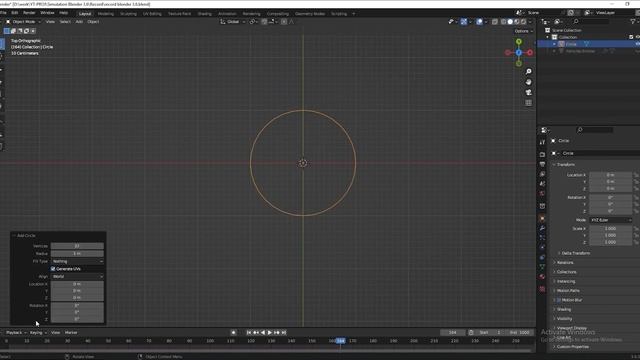Click the current frame marker on timeline
The height and width of the screenshot is (360, 640).
(x=340, y=341)
